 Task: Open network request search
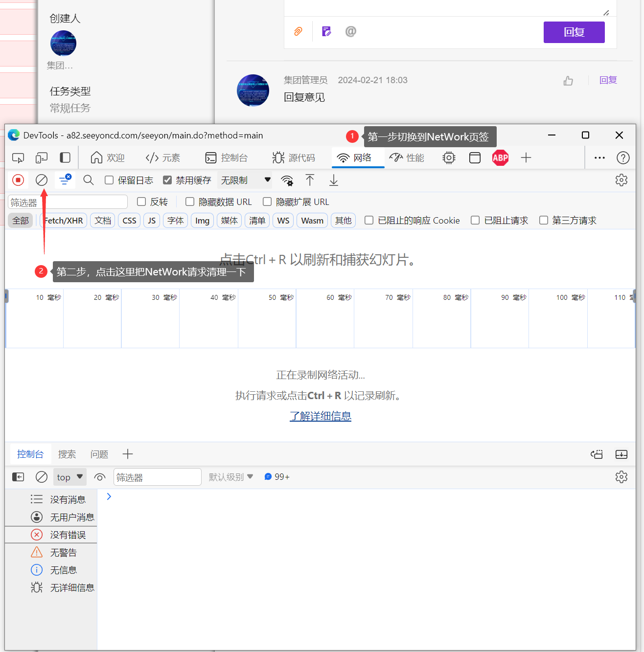point(88,180)
